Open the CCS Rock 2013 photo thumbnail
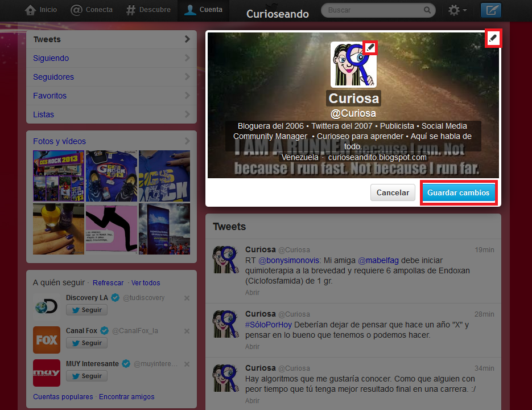This screenshot has height=410, width=532. pos(59,176)
